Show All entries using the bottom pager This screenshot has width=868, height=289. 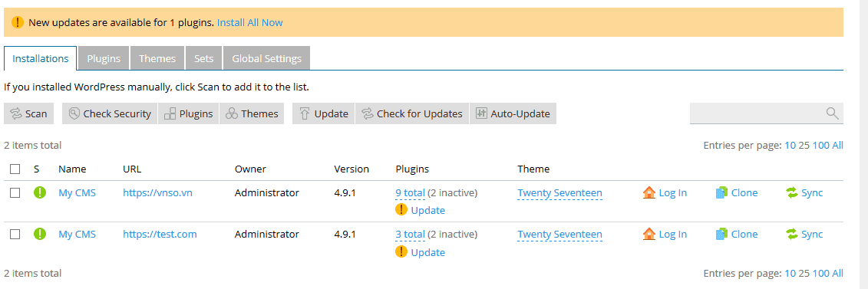point(837,273)
